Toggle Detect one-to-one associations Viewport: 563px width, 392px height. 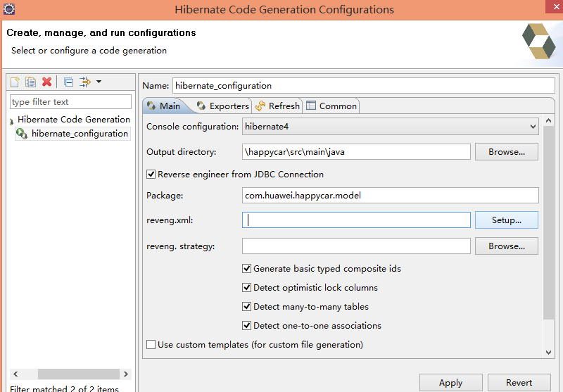click(247, 326)
